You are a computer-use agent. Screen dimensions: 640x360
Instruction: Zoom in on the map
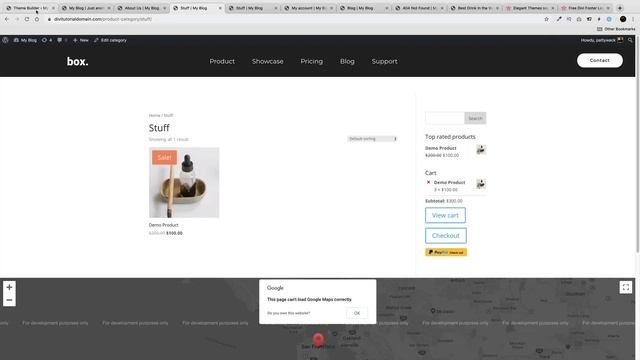pos(9,287)
